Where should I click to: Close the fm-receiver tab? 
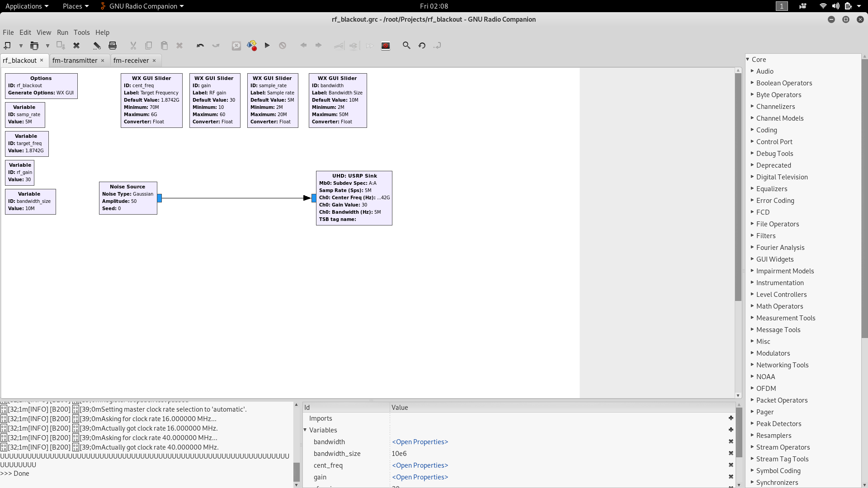pyautogui.click(x=154, y=61)
